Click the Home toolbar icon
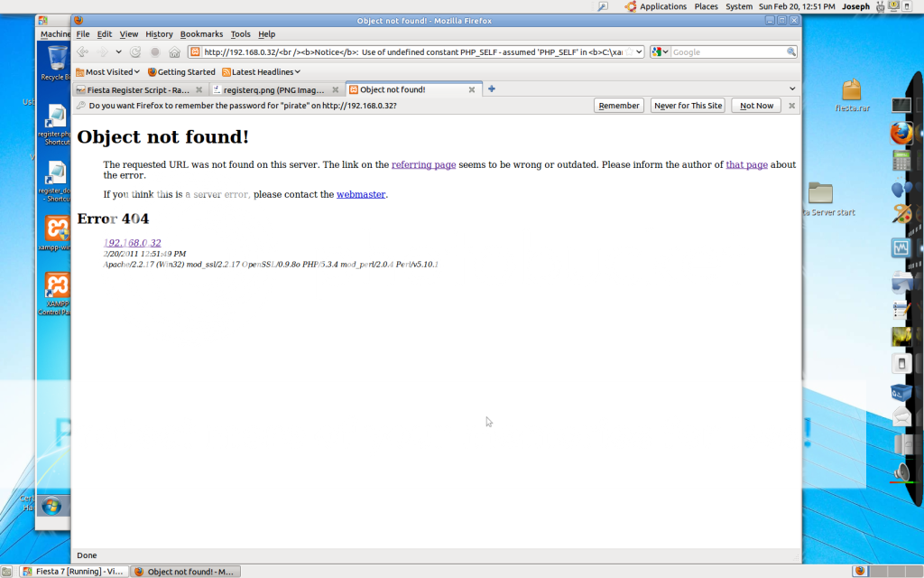 (x=174, y=52)
